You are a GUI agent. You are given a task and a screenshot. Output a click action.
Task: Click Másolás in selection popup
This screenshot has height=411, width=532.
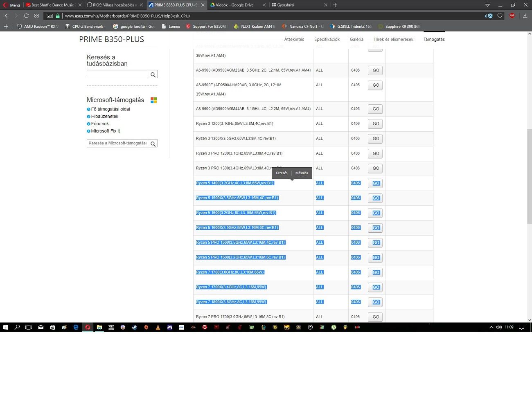[302, 173]
